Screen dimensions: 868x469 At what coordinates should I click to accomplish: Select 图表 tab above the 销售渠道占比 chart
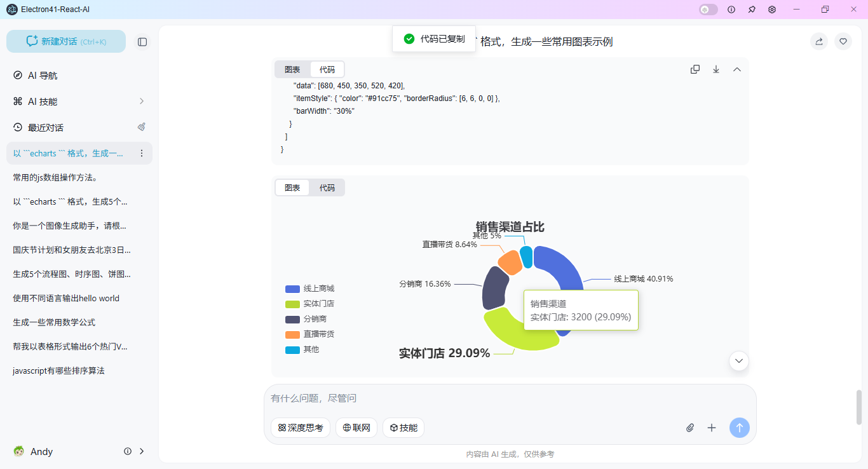click(x=292, y=187)
